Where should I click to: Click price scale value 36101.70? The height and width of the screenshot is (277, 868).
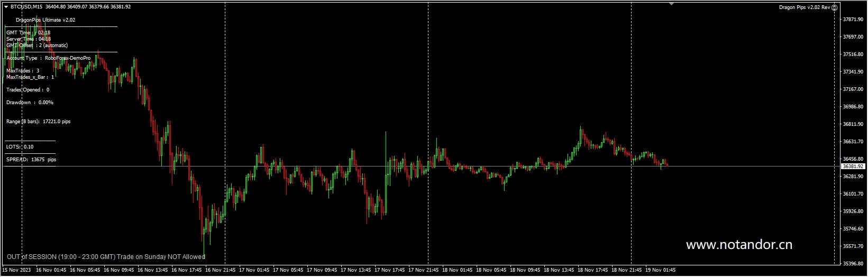[x=854, y=194]
